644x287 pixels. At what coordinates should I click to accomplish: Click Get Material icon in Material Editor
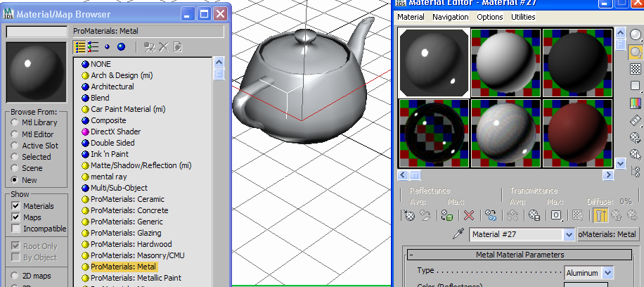click(x=410, y=215)
